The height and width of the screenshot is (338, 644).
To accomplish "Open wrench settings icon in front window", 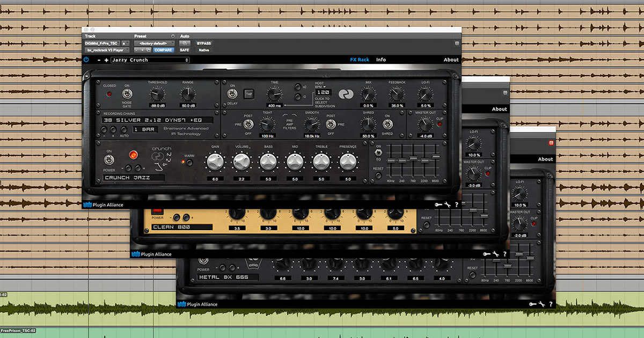I will coord(448,204).
